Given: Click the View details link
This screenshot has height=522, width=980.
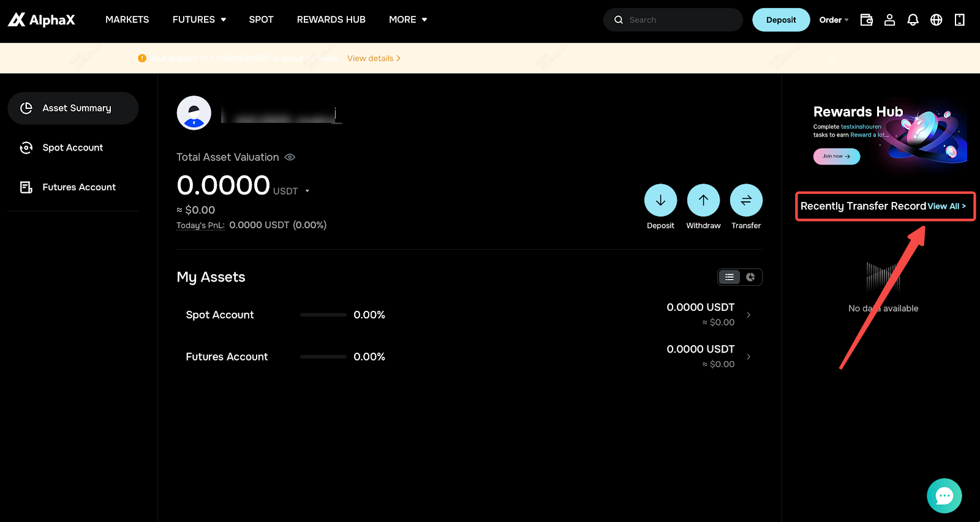Looking at the screenshot, I should click(x=374, y=58).
